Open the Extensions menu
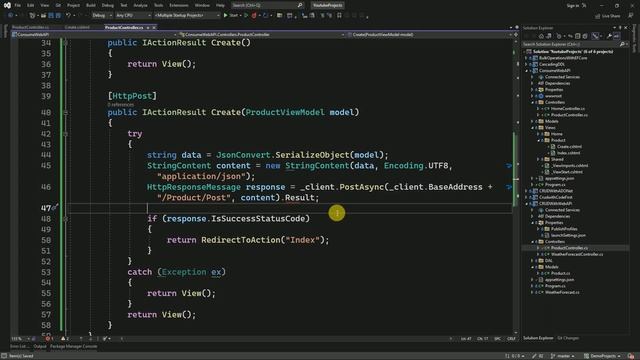This screenshot has width=640, height=360. click(179, 5)
